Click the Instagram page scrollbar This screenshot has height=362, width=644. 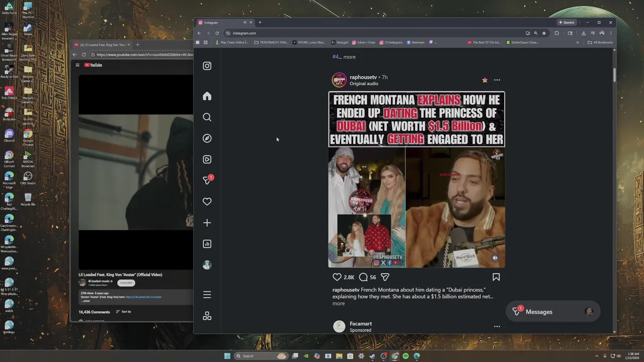(x=614, y=75)
